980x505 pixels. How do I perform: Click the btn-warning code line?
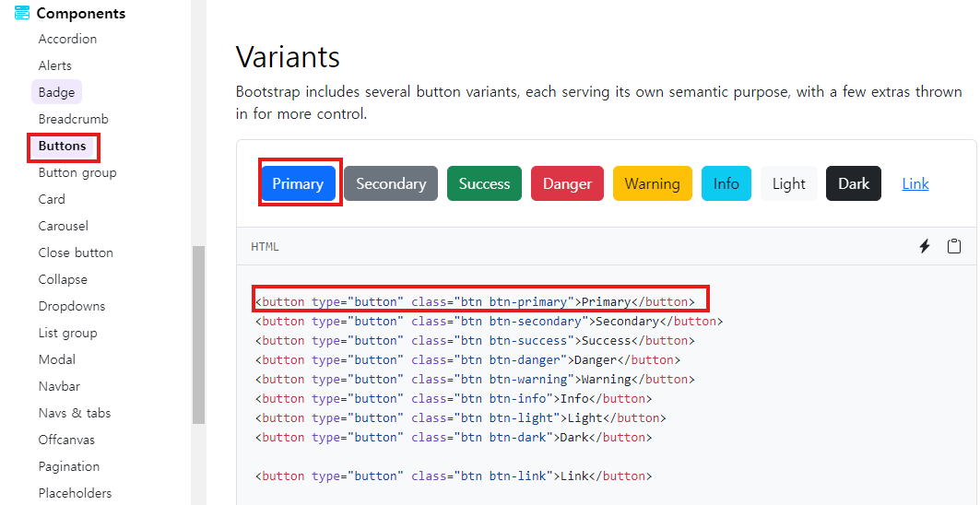pyautogui.click(x=475, y=380)
